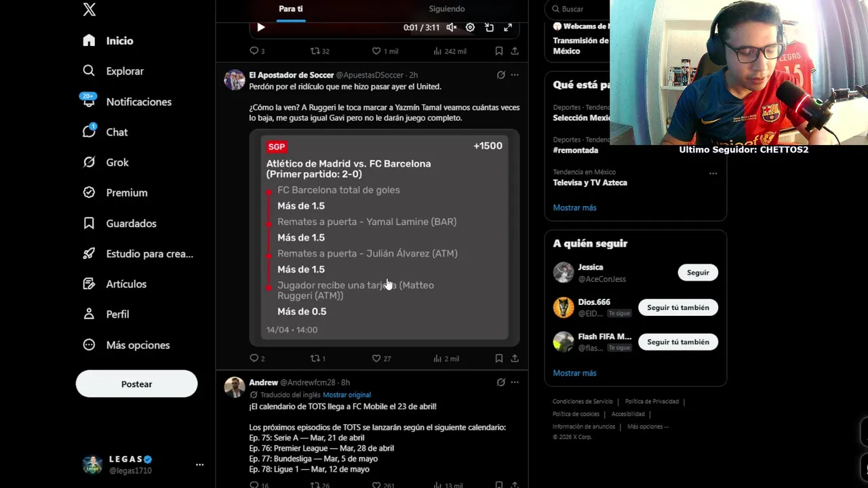View El Apostador post 2 mil views
Viewport: 868px width, 488px height.
447,359
